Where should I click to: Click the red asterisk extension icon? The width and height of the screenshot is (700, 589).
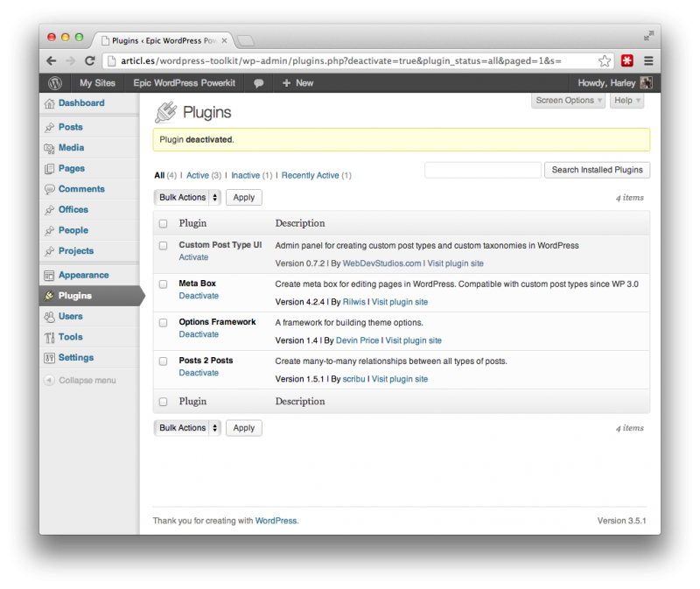[x=627, y=60]
